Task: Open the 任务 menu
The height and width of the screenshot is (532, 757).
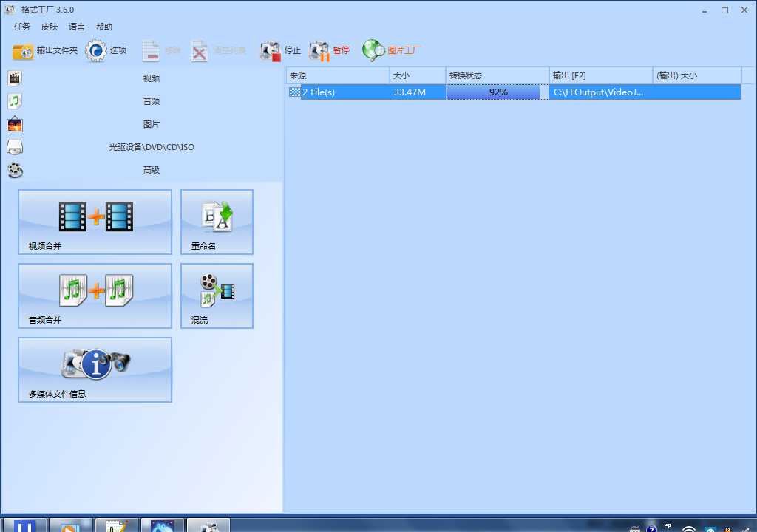Action: click(21, 27)
